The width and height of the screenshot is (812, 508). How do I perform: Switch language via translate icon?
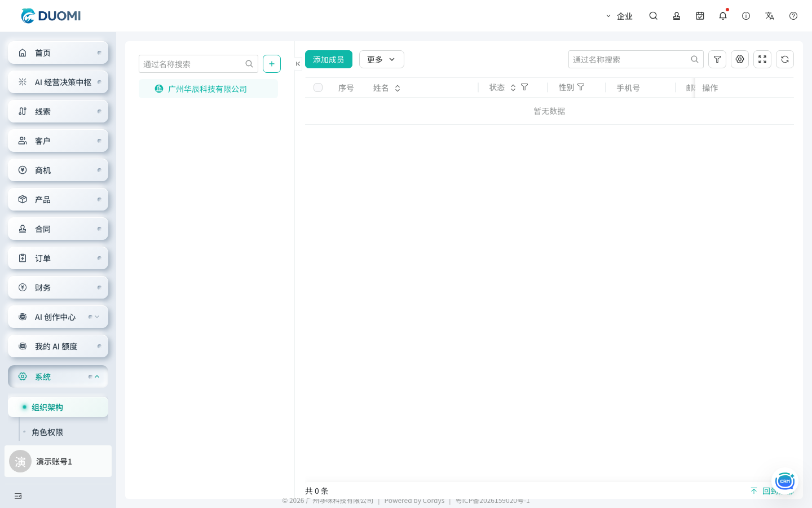coord(770,16)
